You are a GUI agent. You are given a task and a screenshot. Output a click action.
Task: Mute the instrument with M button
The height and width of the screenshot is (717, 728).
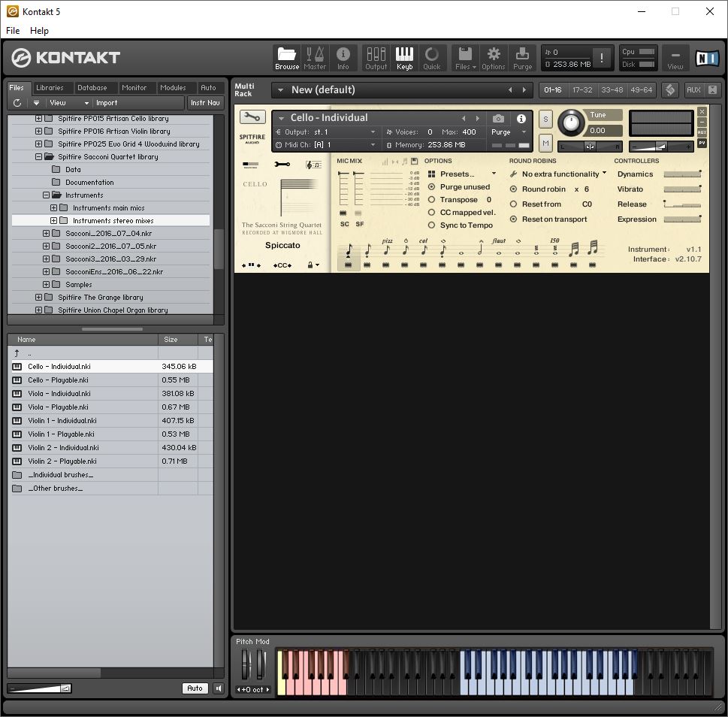click(545, 144)
